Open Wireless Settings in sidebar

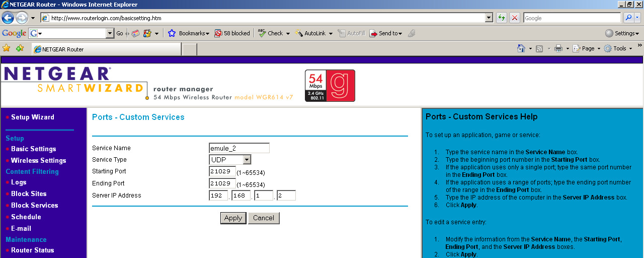pyautogui.click(x=39, y=160)
